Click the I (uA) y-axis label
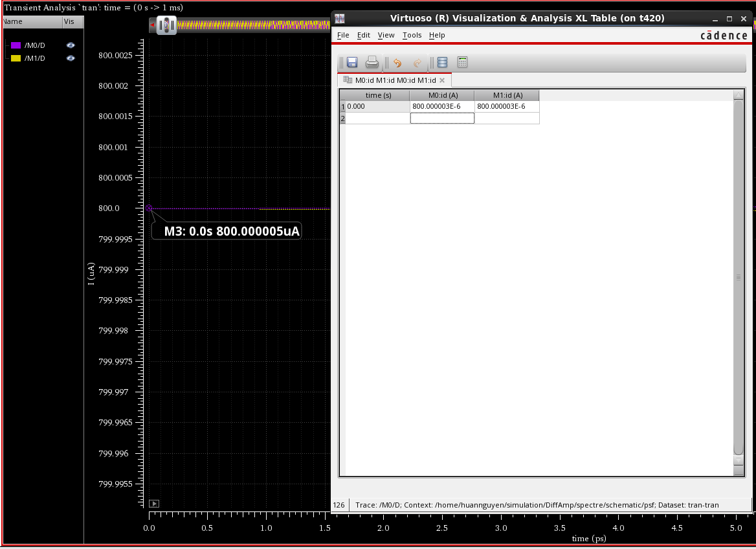 [x=91, y=274]
